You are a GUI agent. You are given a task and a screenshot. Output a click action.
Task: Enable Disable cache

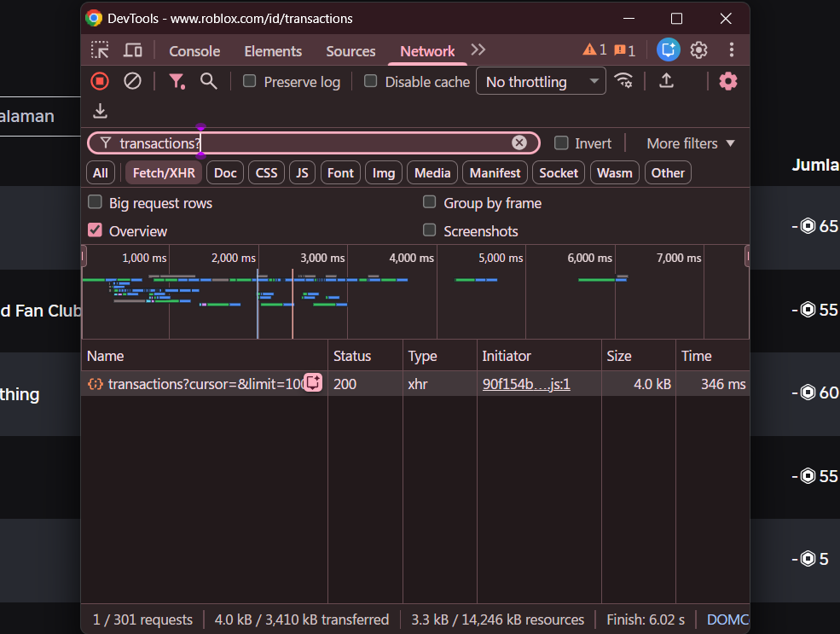pyautogui.click(x=370, y=81)
